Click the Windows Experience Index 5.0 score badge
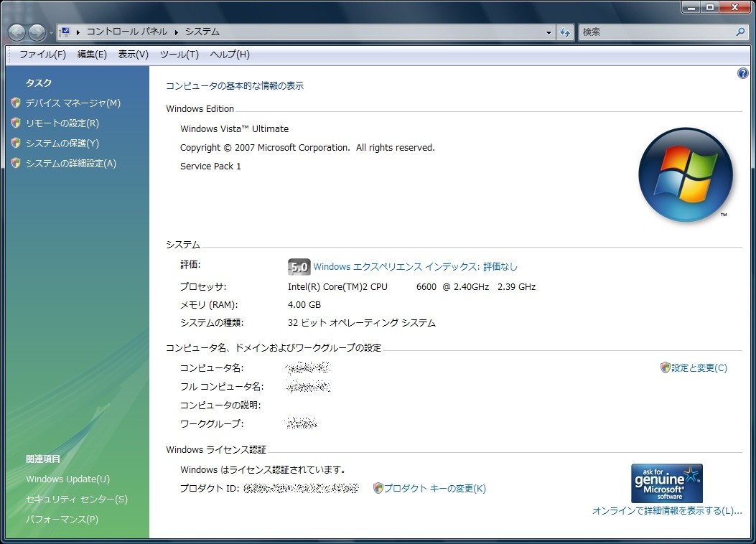This screenshot has height=544, width=756. [298, 267]
